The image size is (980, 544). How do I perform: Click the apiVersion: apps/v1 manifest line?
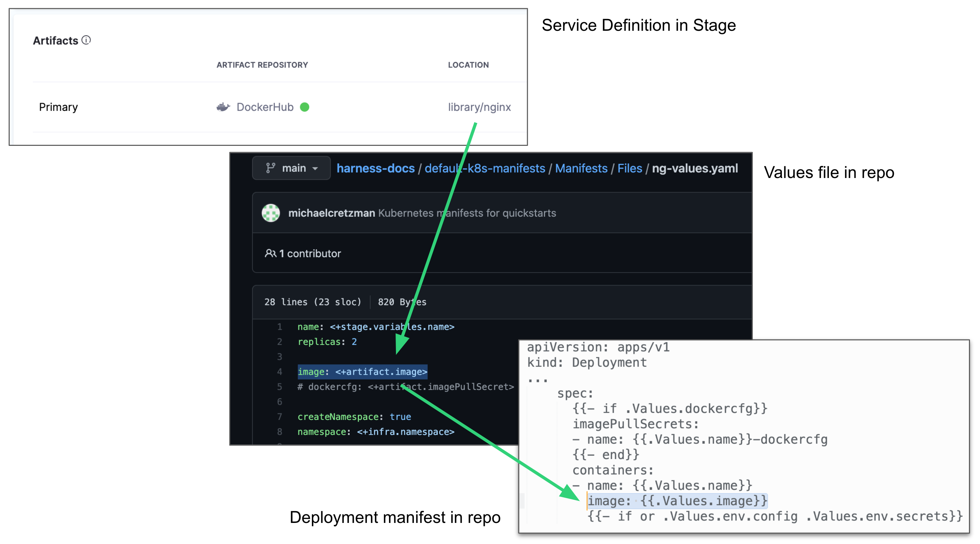(x=598, y=347)
